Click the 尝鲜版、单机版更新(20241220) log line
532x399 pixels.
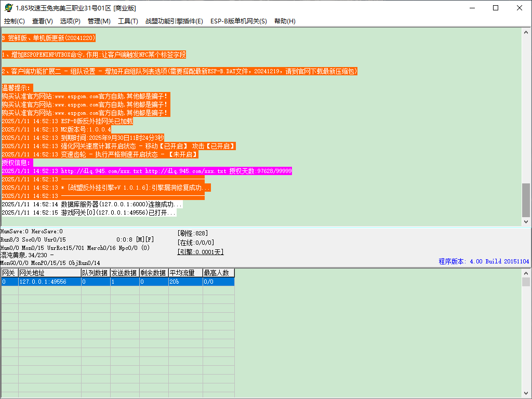coord(48,38)
